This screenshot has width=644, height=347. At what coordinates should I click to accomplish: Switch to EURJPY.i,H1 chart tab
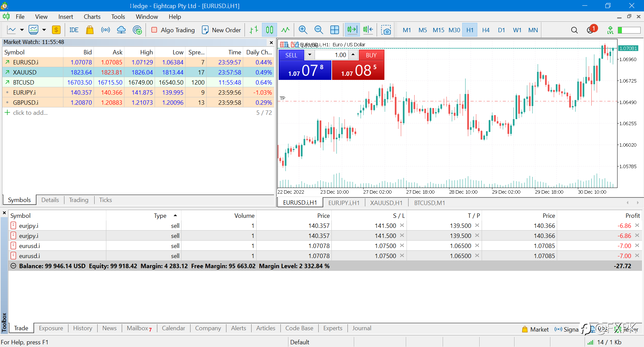click(344, 203)
